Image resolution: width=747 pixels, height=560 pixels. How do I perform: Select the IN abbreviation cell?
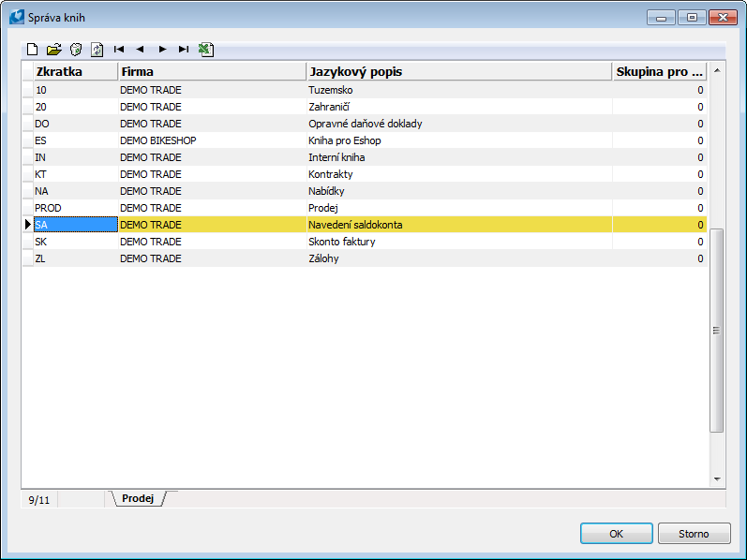[x=76, y=157]
